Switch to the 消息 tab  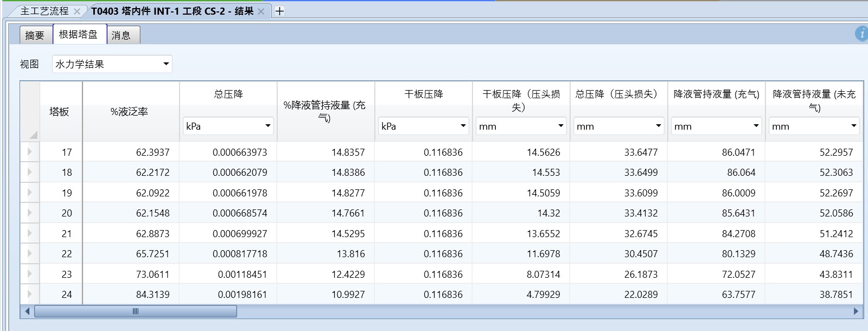(121, 35)
